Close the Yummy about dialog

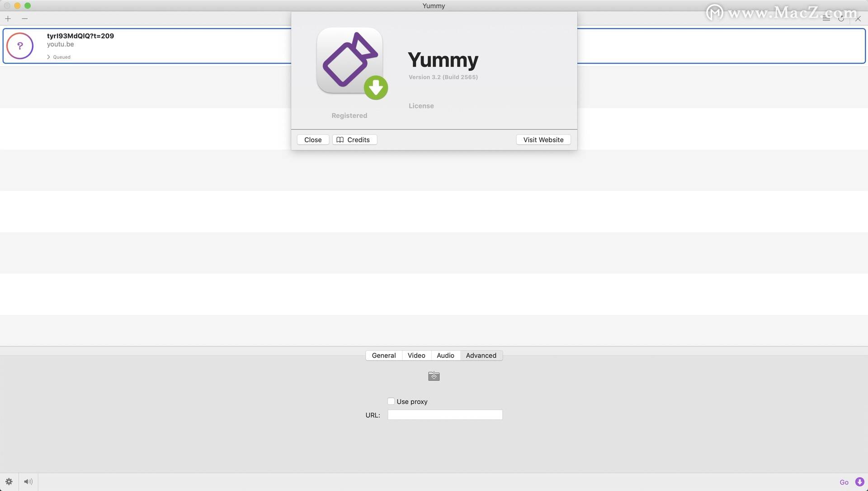click(x=312, y=139)
